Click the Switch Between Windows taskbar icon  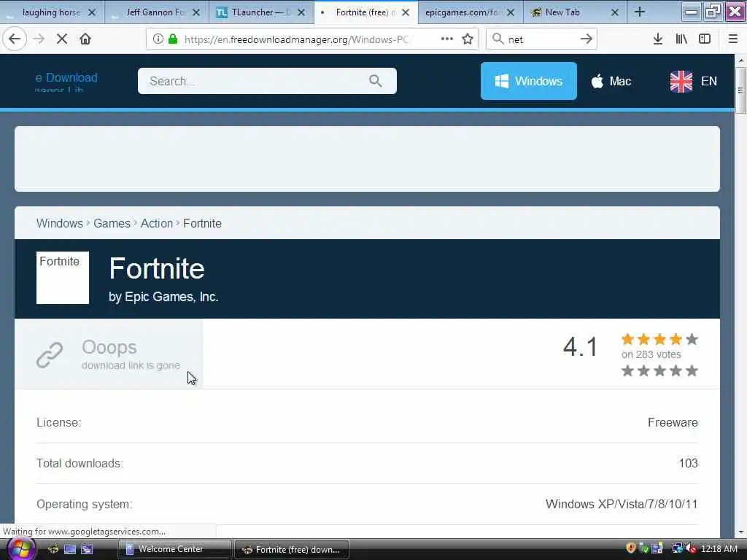(x=87, y=550)
